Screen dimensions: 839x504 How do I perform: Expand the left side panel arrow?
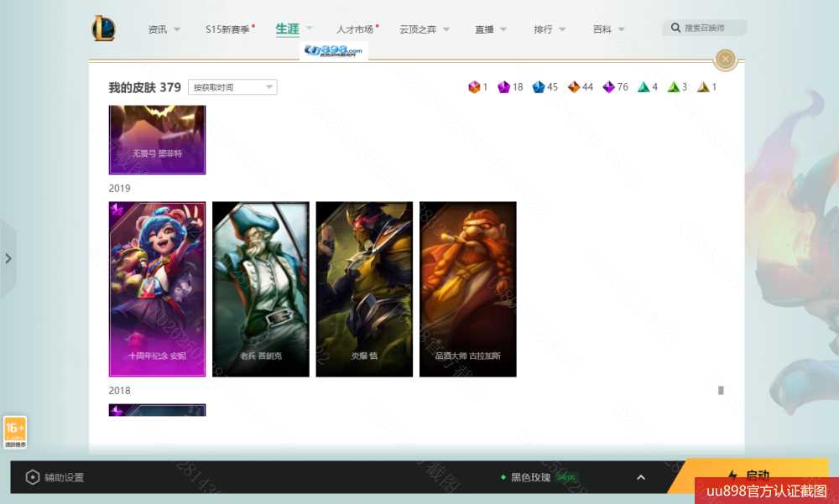coord(8,259)
